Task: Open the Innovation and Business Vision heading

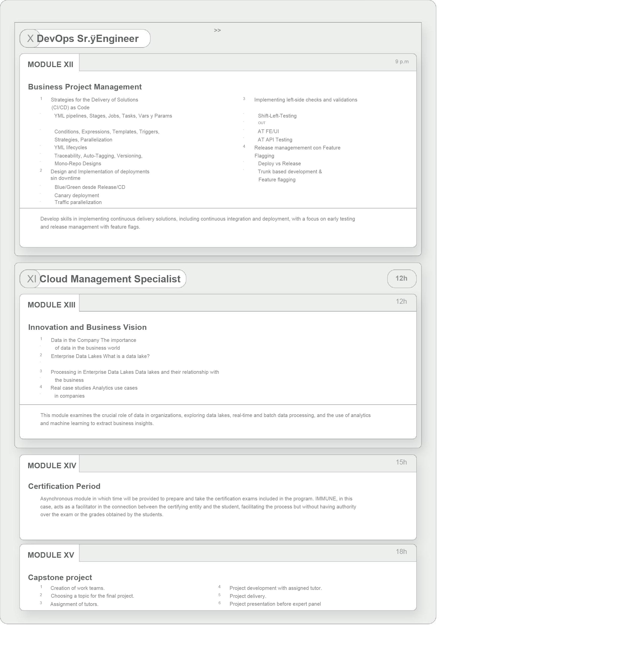Action: (x=87, y=327)
